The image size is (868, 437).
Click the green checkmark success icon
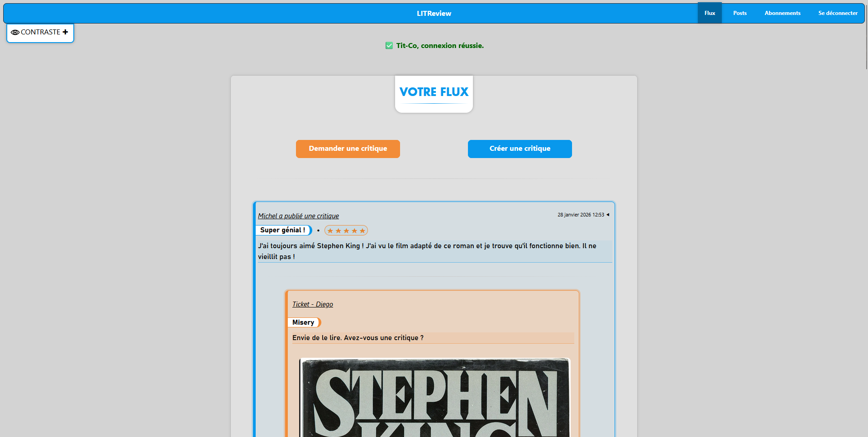click(389, 46)
